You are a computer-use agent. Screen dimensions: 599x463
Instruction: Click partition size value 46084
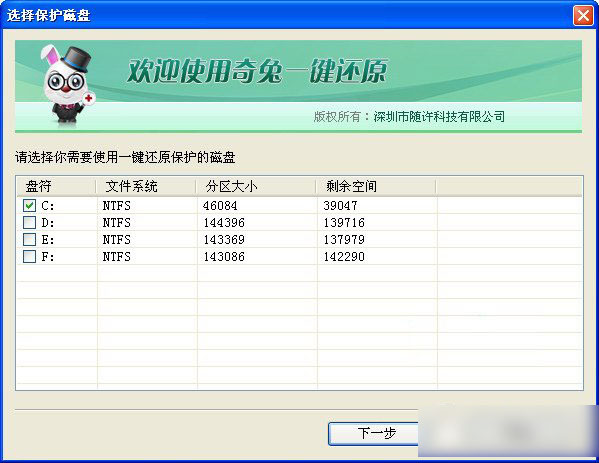pos(220,206)
